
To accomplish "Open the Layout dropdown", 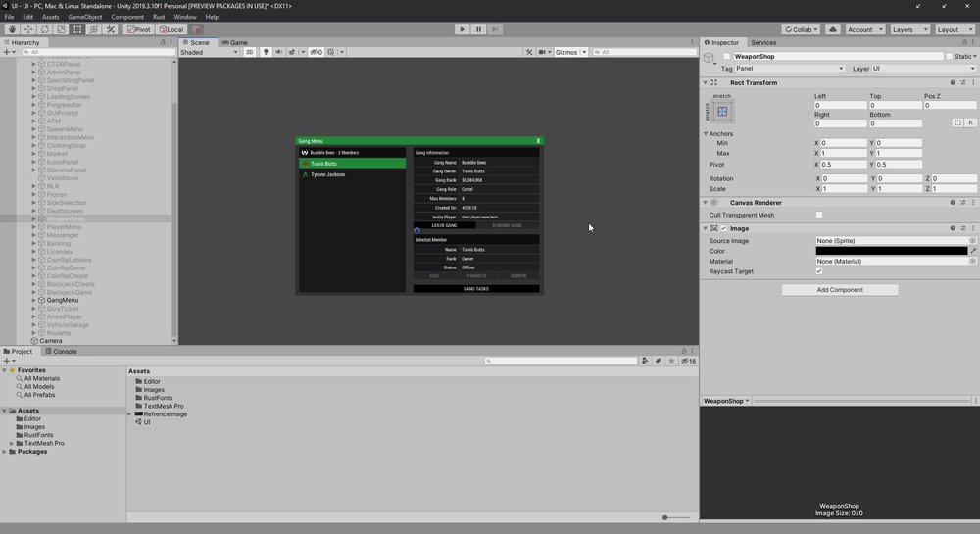I will pyautogui.click(x=955, y=29).
